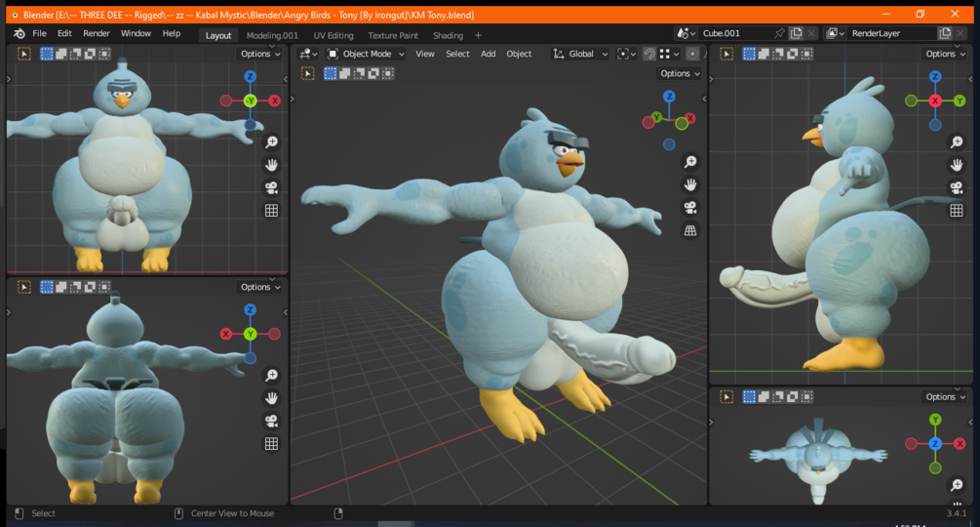Open the Edit menu

click(x=64, y=34)
